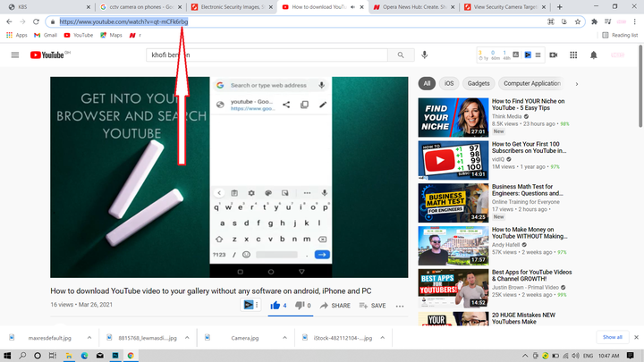Open the Gmail bookmark
This screenshot has width=644, height=362.
coord(46,35)
